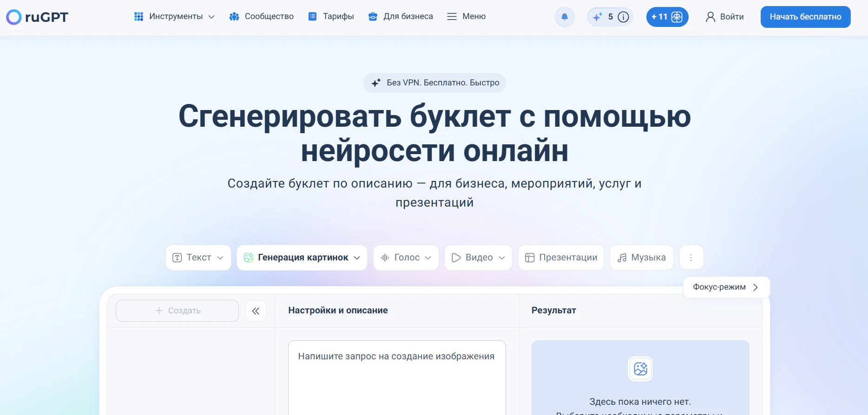The height and width of the screenshot is (415, 868).
Task: Open Фокус-режим button
Action: (726, 287)
